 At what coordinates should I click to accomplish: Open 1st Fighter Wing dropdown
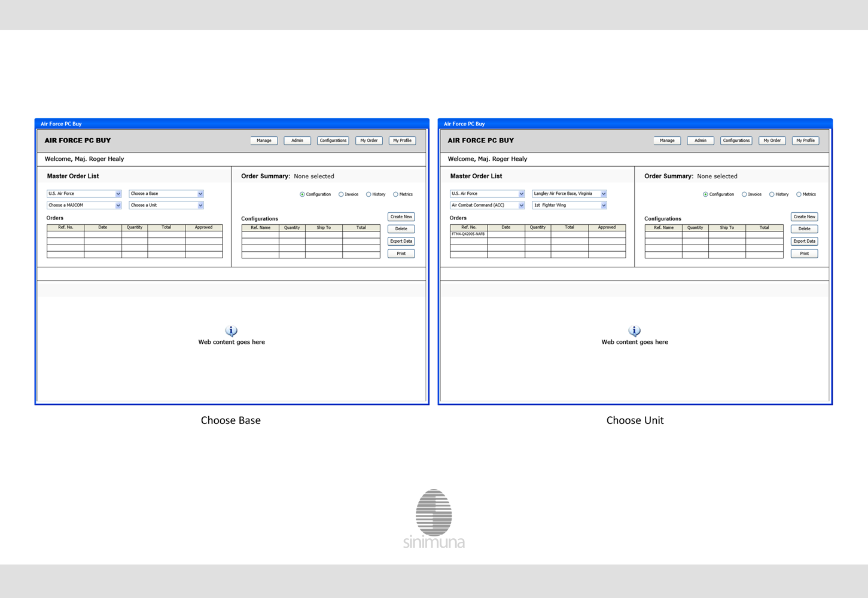pyautogui.click(x=569, y=205)
